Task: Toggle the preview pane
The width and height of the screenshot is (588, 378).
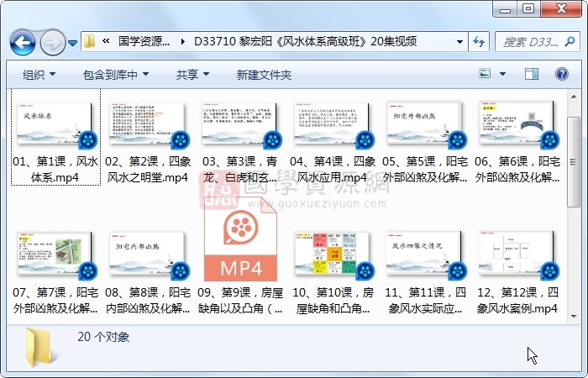Action: coord(532,74)
